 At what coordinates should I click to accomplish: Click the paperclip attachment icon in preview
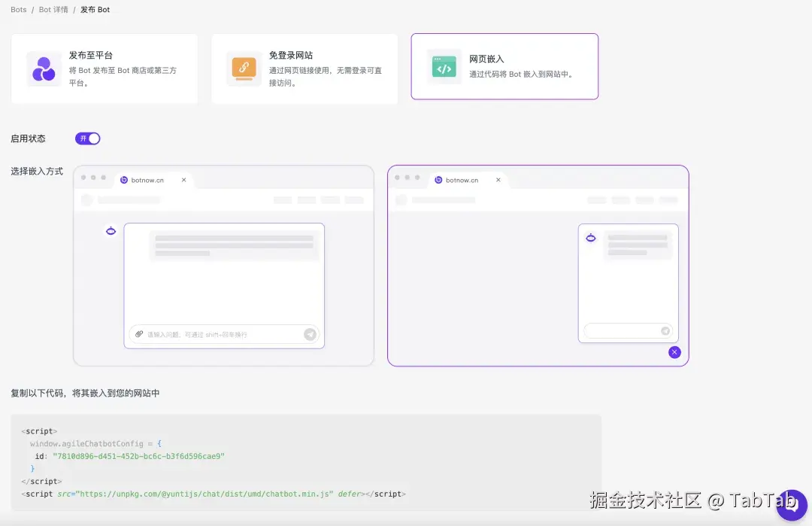(x=139, y=334)
